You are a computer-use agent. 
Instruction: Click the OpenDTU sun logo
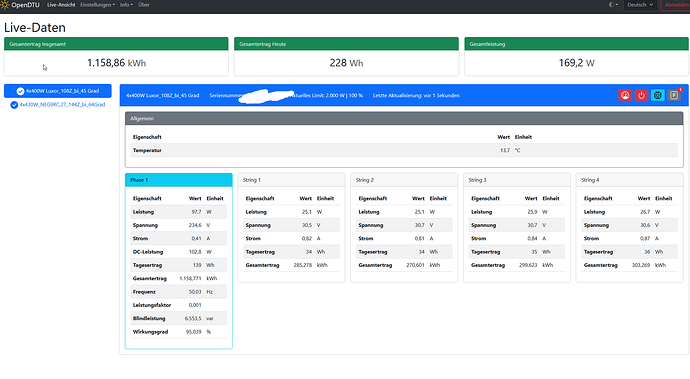point(5,5)
